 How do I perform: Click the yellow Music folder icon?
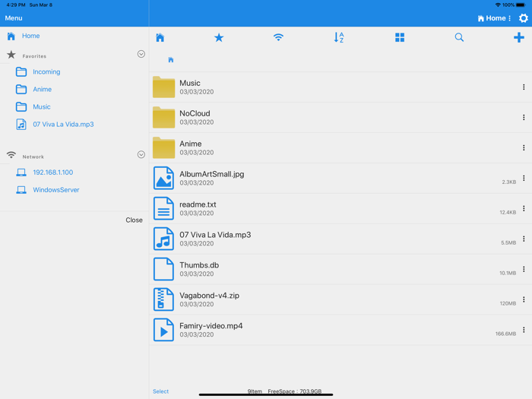[163, 87]
